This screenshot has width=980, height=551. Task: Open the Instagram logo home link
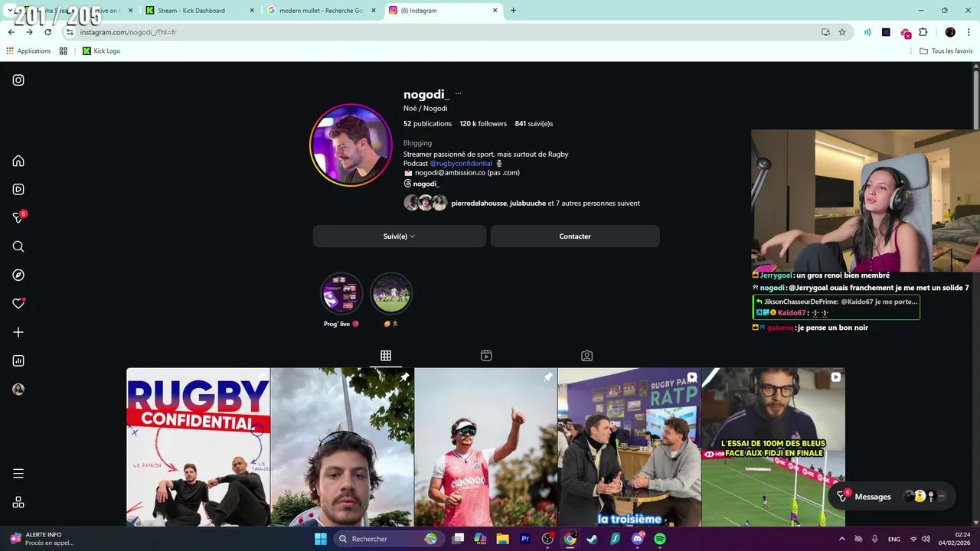[x=18, y=80]
